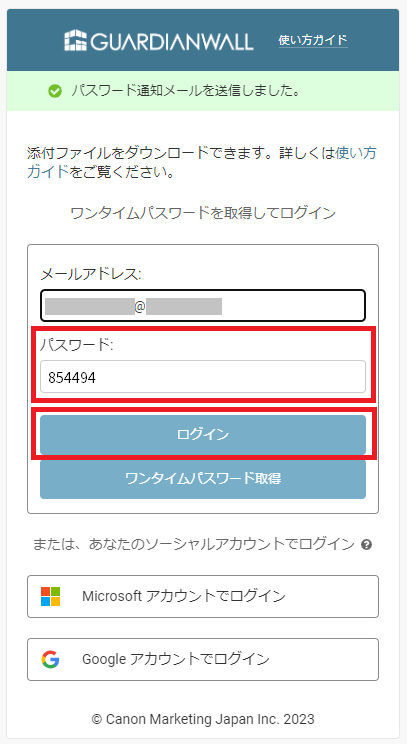The height and width of the screenshot is (744, 407).
Task: Click the ログイン button
Action: click(203, 435)
